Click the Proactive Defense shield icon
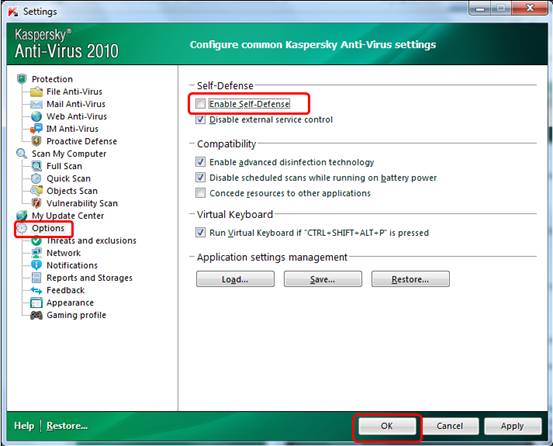553x446 pixels. tap(36, 141)
